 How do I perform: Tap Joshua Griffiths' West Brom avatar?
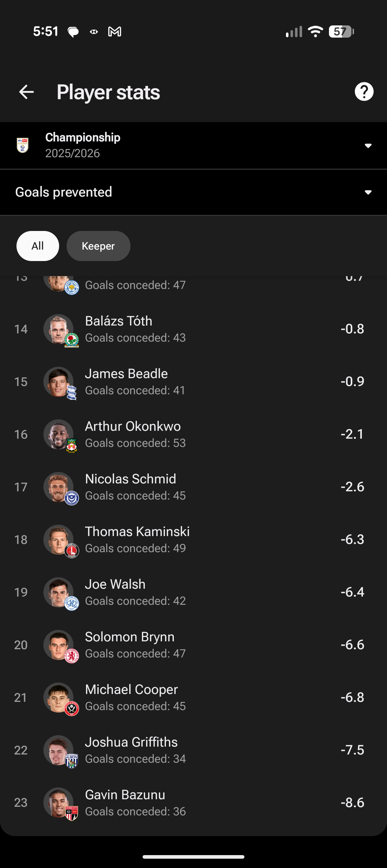pyautogui.click(x=59, y=750)
